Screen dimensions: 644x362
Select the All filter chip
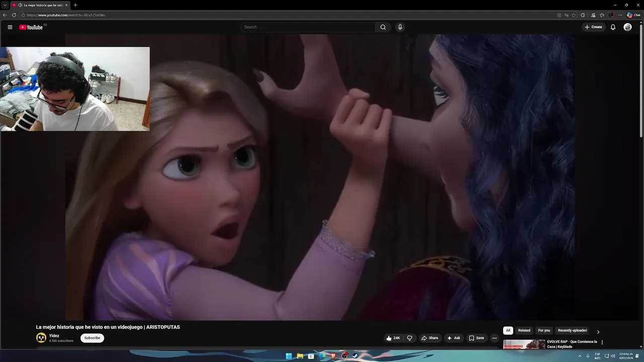click(x=508, y=330)
